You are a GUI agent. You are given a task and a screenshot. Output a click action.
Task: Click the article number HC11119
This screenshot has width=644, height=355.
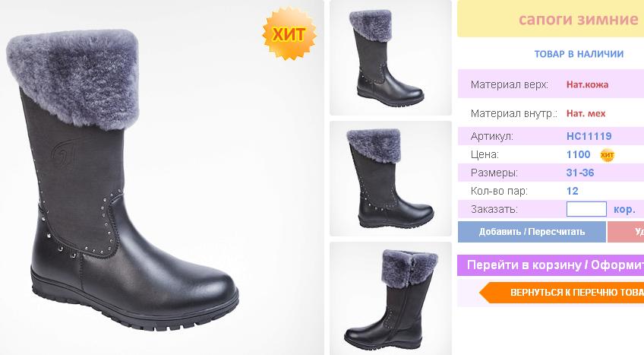tap(589, 136)
